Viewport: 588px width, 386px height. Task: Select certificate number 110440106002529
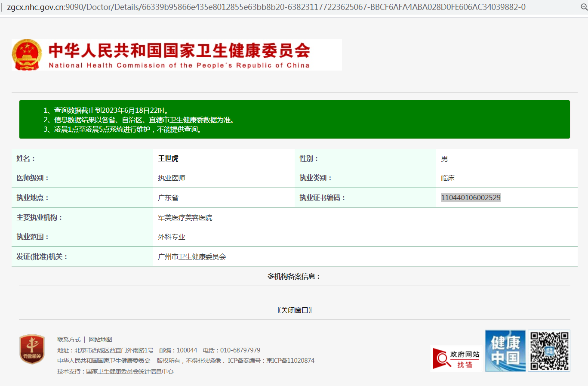(471, 198)
